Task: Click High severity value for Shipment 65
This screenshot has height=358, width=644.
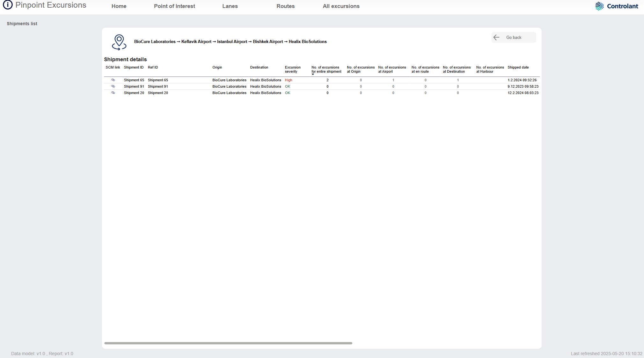Action: [x=288, y=80]
